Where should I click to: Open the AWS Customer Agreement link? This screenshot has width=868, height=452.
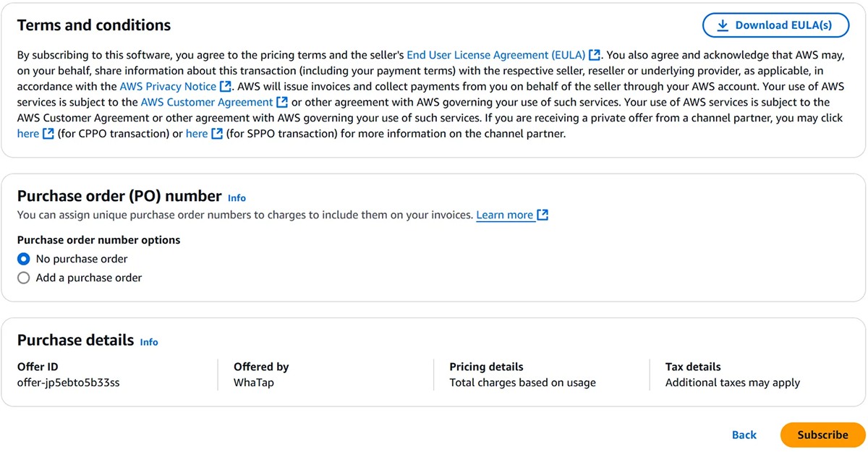click(x=207, y=103)
